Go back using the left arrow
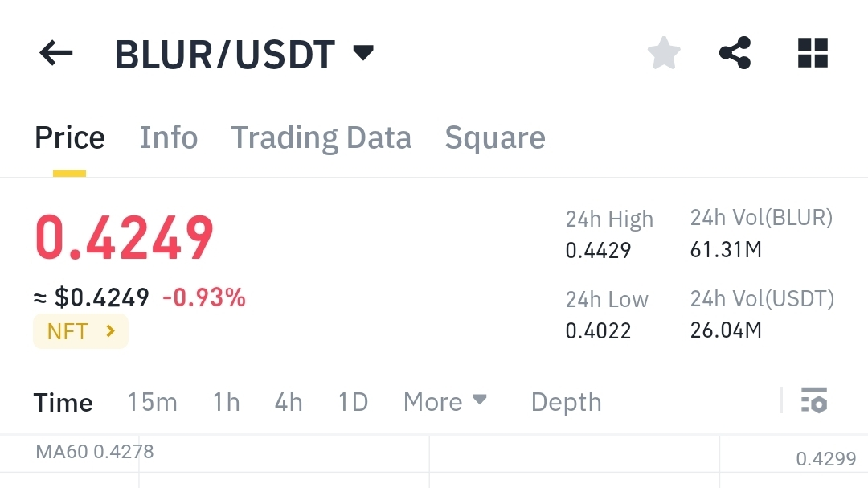 click(56, 53)
